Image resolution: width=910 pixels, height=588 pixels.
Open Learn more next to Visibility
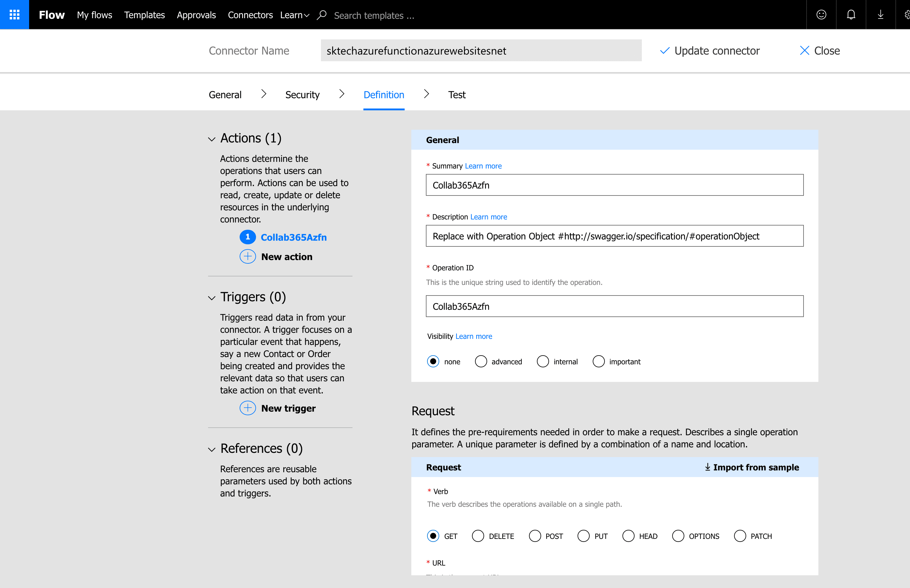(x=474, y=336)
